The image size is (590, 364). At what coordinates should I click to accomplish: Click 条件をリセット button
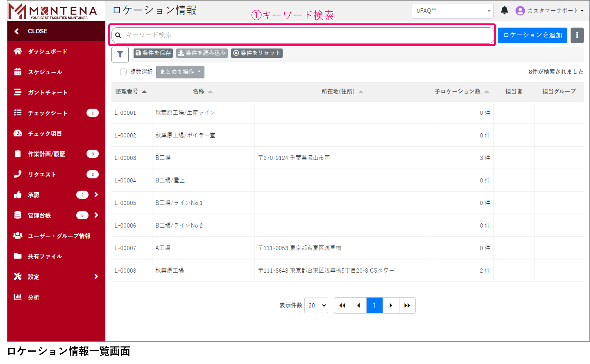coord(257,53)
